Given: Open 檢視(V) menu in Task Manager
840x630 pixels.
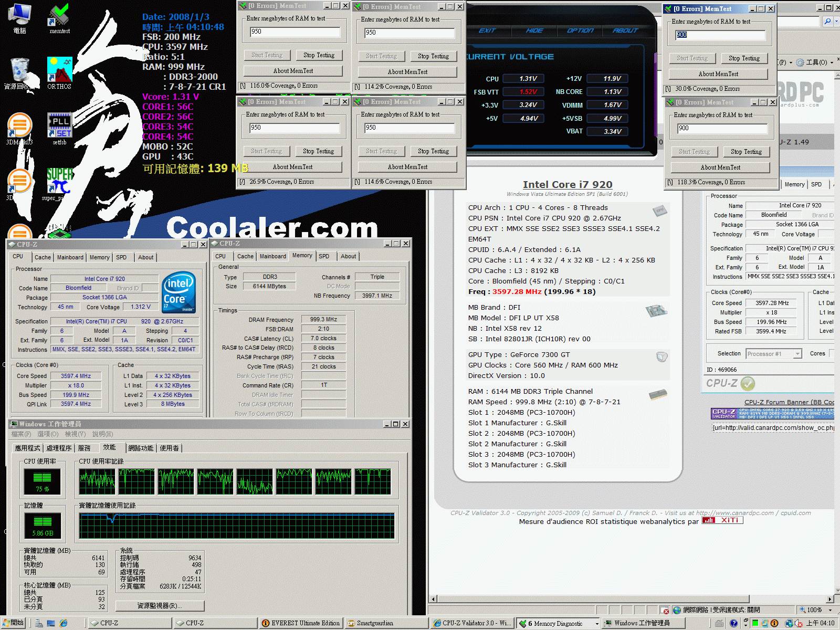Looking at the screenshot, I should point(75,434).
